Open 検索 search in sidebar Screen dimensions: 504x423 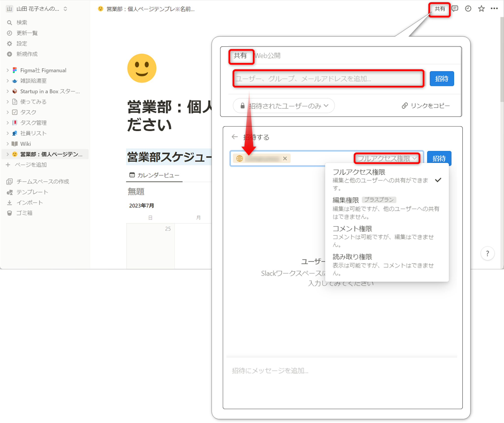(22, 23)
